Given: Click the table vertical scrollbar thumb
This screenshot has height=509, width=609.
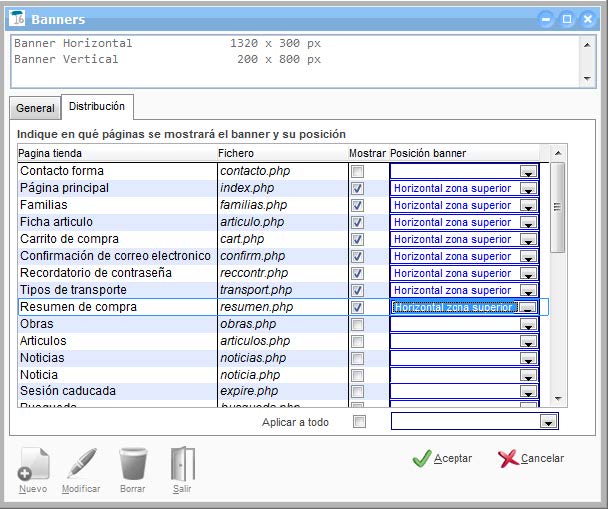Looking at the screenshot, I should coord(558,207).
